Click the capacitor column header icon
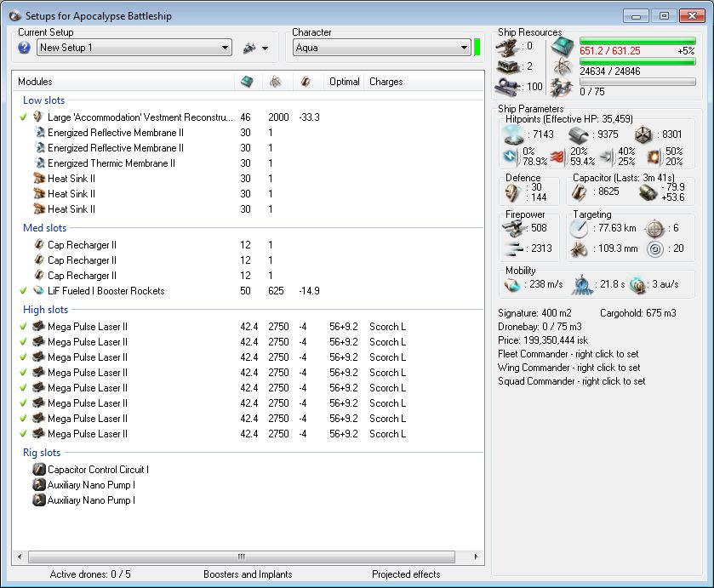This screenshot has height=588, width=714. click(306, 82)
